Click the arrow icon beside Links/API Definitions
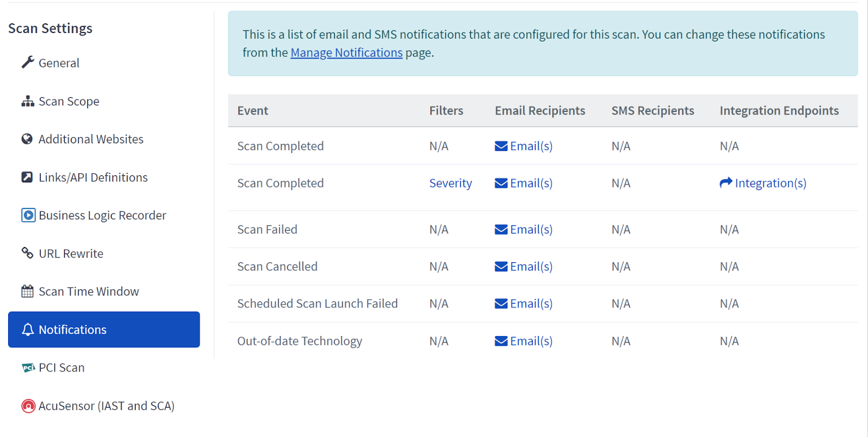This screenshot has height=437, width=868. pos(27,177)
